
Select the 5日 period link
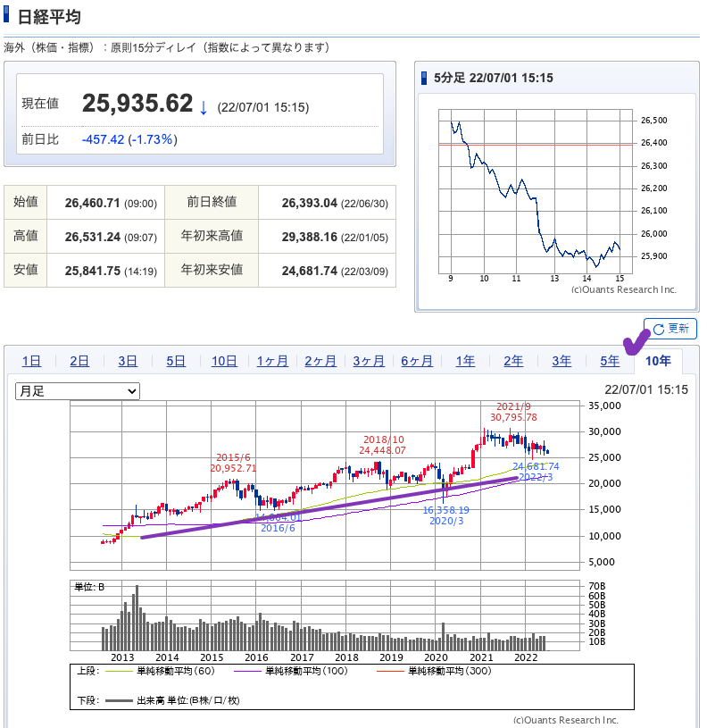176,361
